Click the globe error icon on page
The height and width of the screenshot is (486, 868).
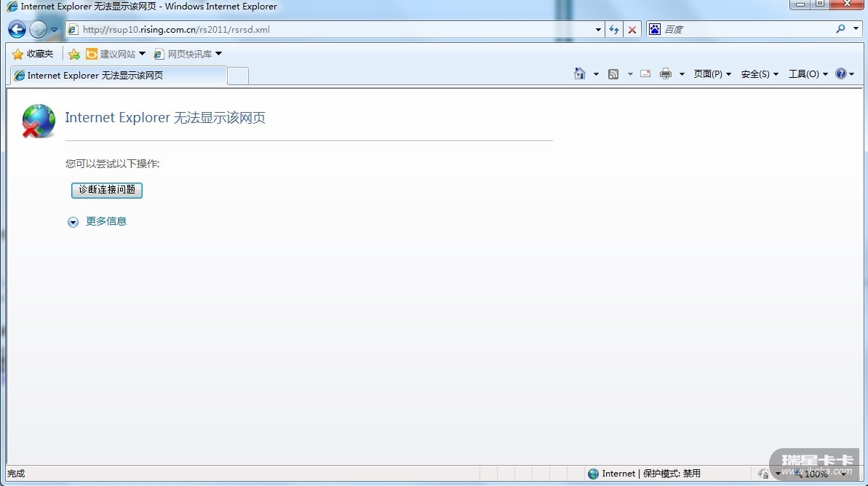pyautogui.click(x=38, y=121)
